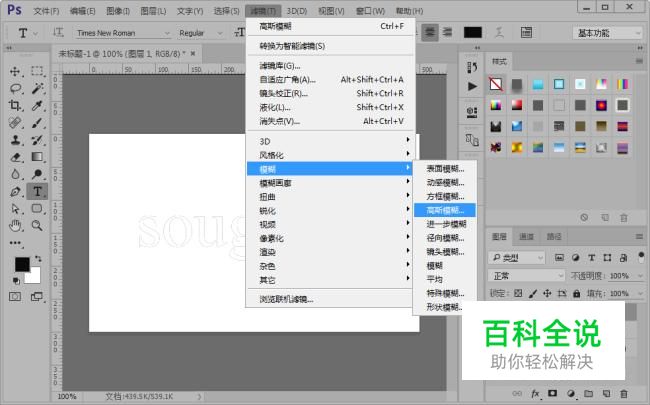The width and height of the screenshot is (650, 405).
Task: Click the layer fx styles button
Action: (535, 393)
